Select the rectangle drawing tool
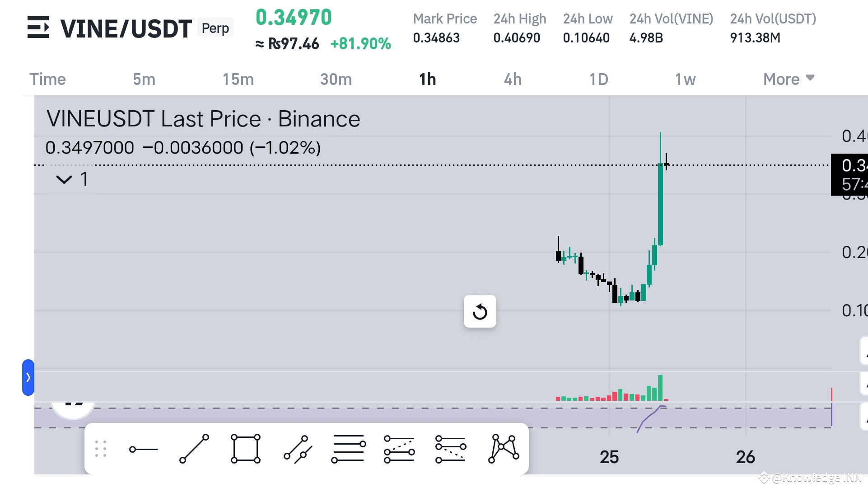Viewport: 868px width, 488px height. 245,449
